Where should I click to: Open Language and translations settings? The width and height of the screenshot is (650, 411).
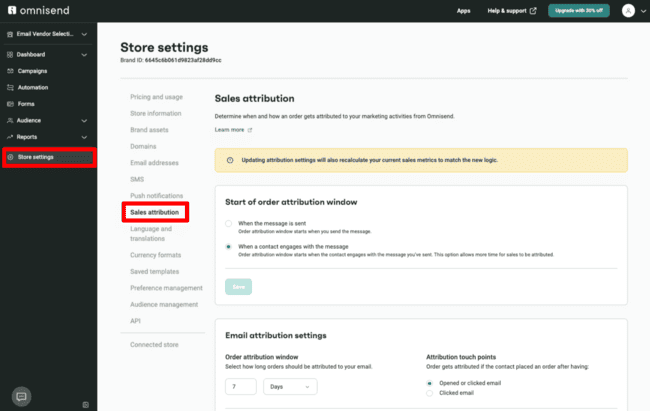click(x=150, y=233)
